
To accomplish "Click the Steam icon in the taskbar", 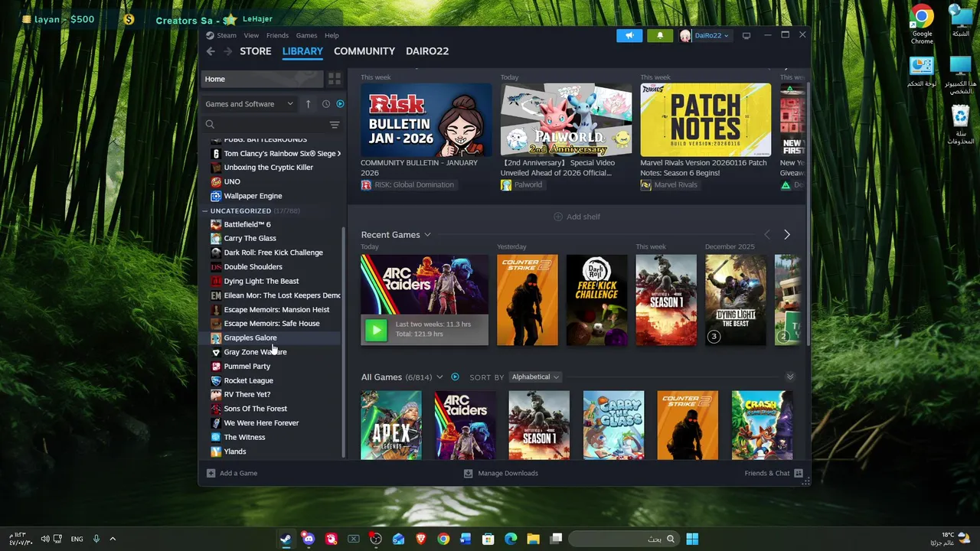I will pyautogui.click(x=286, y=539).
